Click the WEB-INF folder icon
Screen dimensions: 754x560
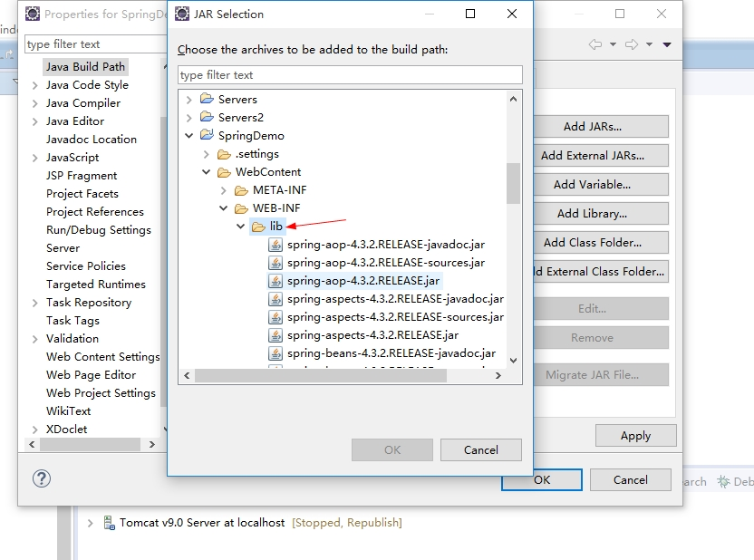pyautogui.click(x=241, y=208)
